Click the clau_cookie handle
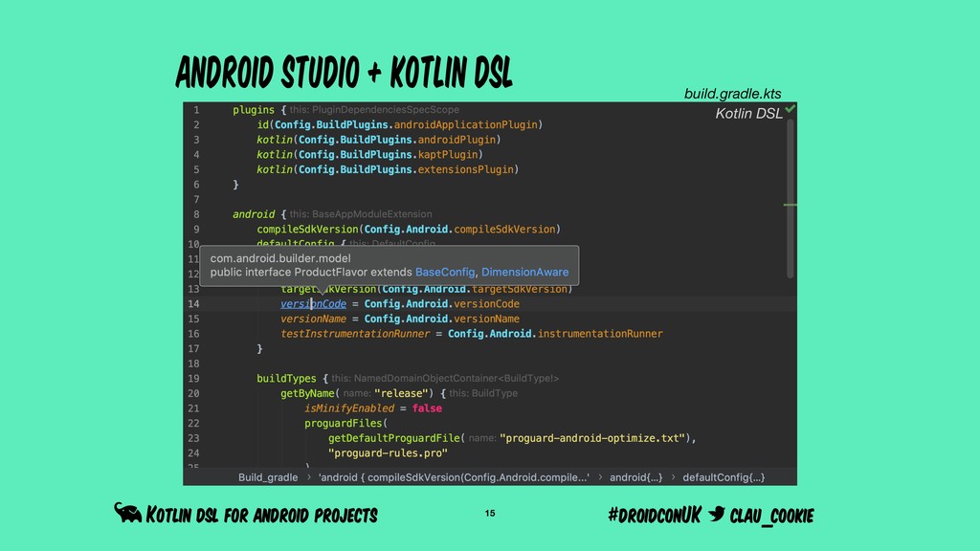This screenshot has height=551, width=980. [772, 516]
